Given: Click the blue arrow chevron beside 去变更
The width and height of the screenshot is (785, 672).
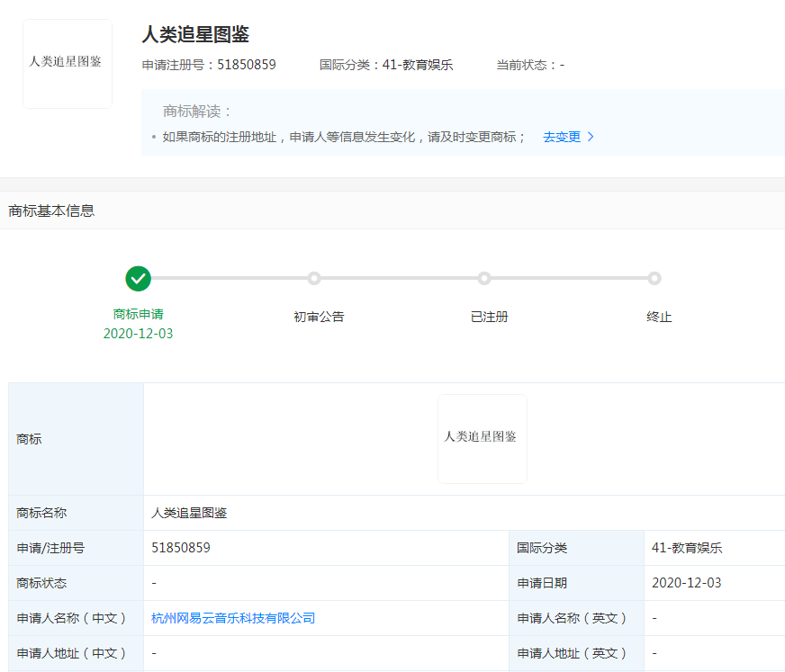Looking at the screenshot, I should pos(592,137).
